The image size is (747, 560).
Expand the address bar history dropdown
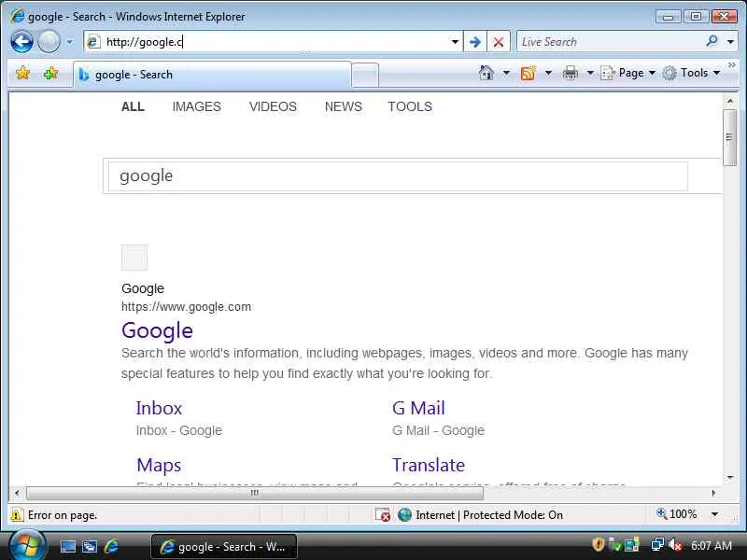[455, 42]
